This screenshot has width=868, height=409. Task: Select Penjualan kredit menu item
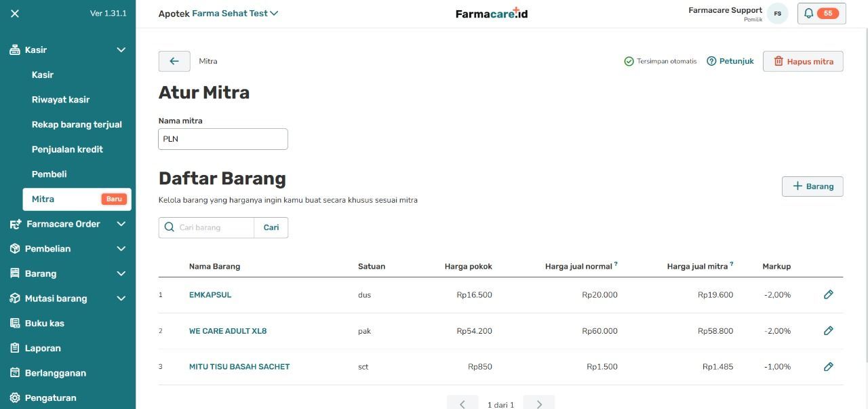pos(67,149)
